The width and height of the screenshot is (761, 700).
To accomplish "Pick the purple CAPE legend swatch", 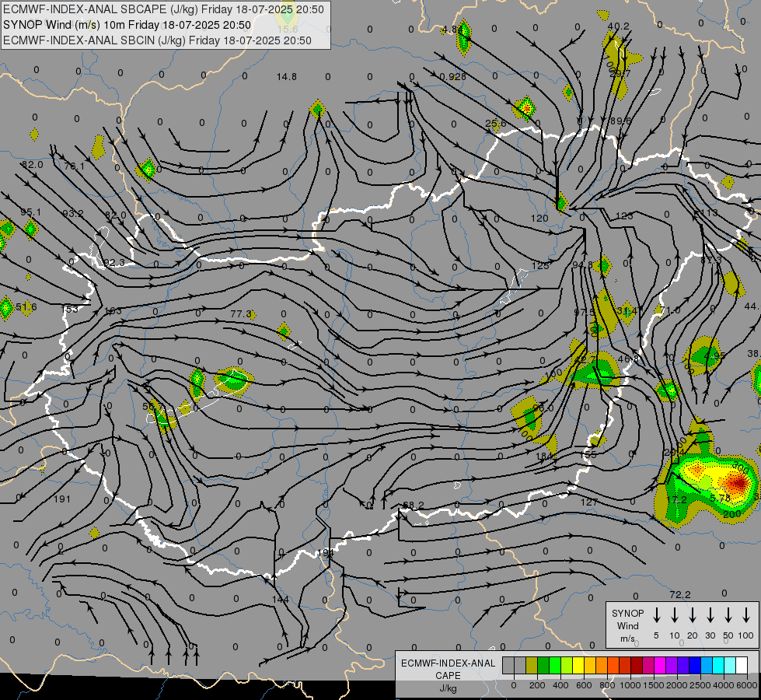I will pyautogui.click(x=671, y=666).
